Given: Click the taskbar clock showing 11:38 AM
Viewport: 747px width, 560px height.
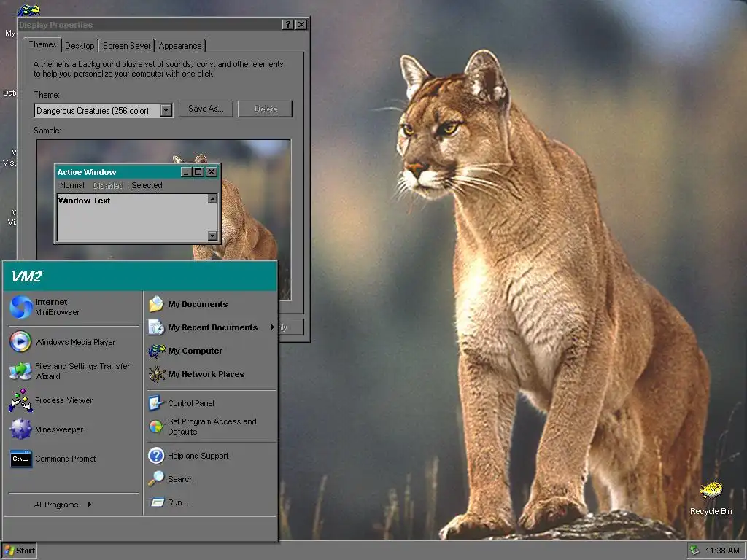Looking at the screenshot, I should 722,551.
